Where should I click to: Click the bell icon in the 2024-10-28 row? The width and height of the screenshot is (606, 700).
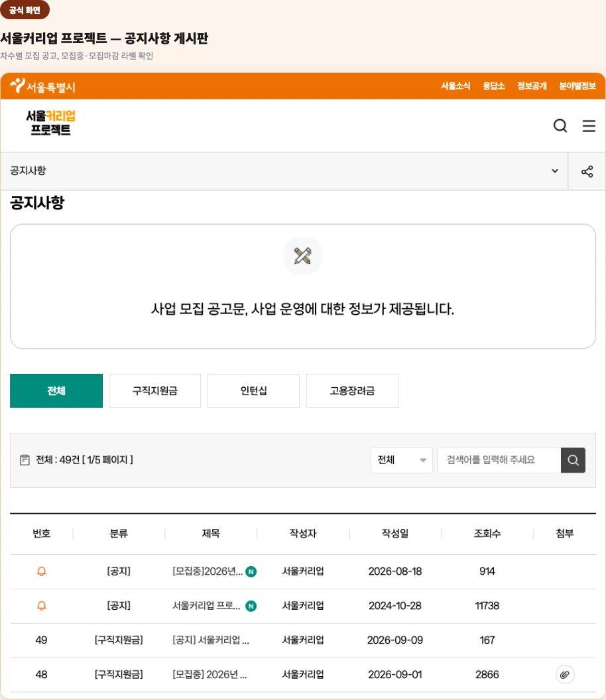coord(42,605)
